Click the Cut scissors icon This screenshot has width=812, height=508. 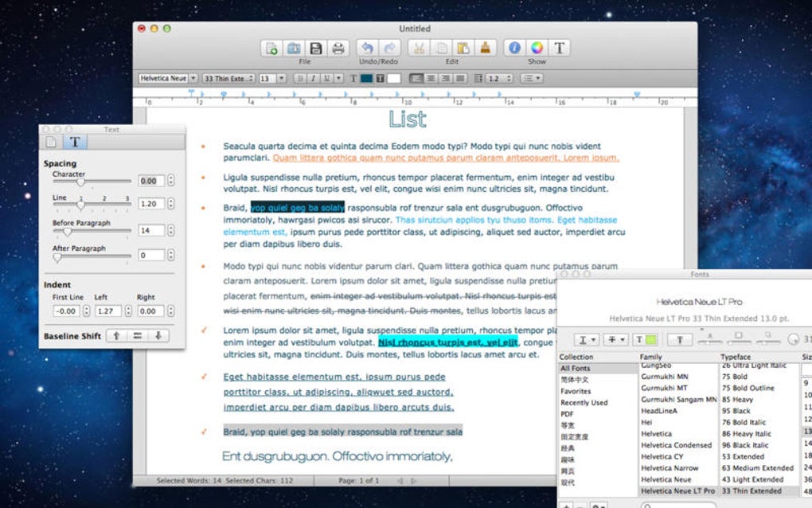[419, 48]
